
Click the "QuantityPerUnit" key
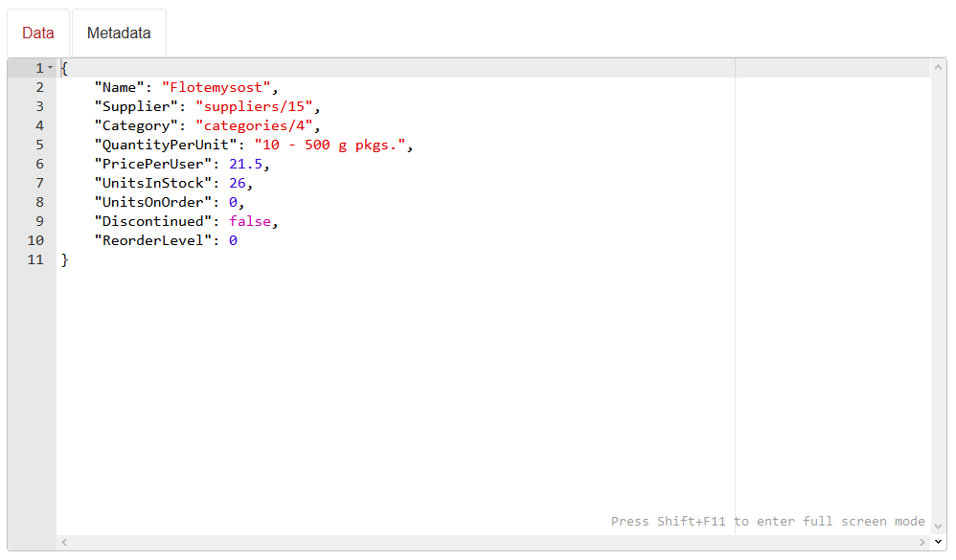pyautogui.click(x=165, y=146)
